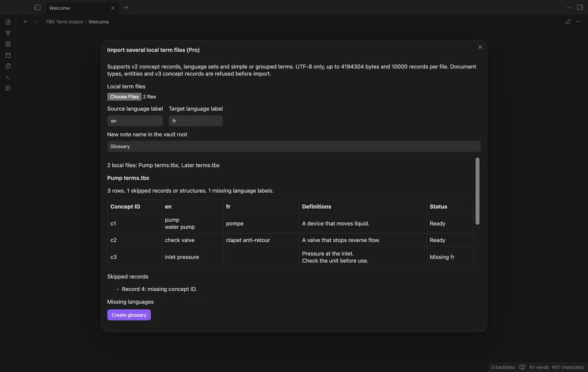588x372 pixels.
Task: Click the 'c3' concept ID cell
Action: click(135, 257)
